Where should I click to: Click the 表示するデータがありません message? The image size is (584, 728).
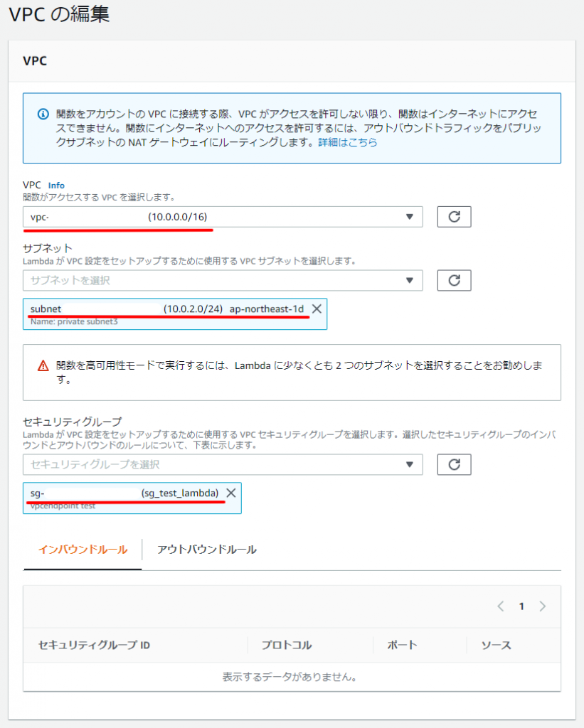(292, 677)
